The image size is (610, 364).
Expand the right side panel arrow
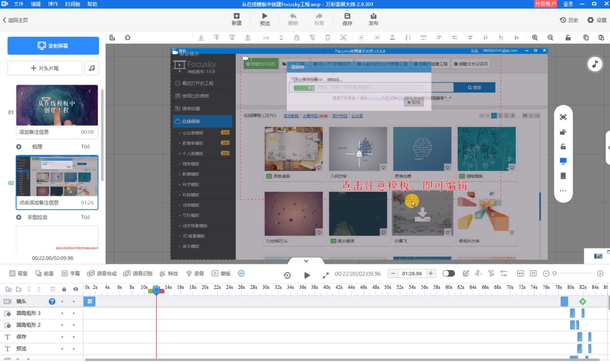(608, 148)
